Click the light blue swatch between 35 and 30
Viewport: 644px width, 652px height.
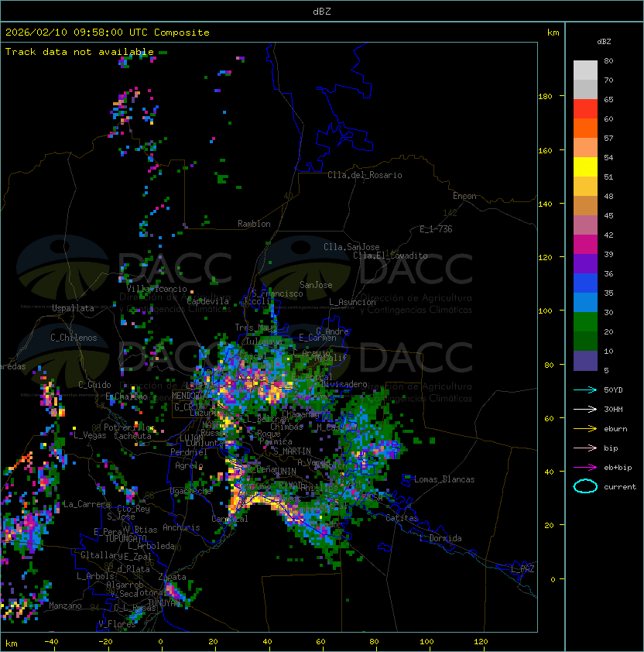coord(585,302)
